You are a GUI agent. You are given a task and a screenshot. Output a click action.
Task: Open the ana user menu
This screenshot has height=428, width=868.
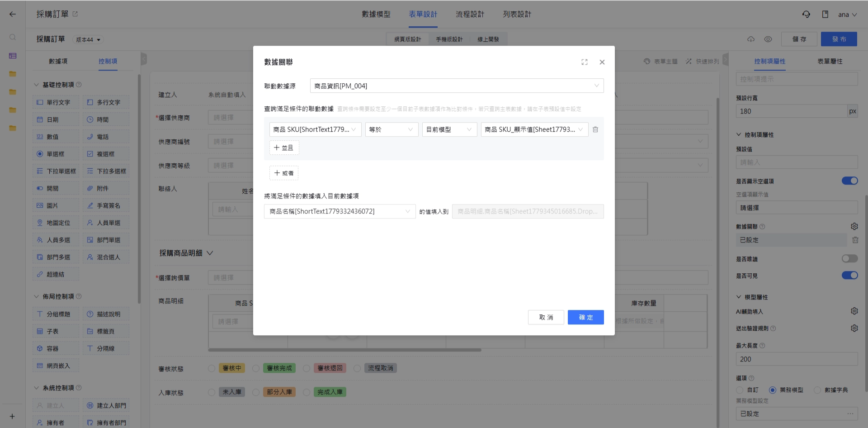[847, 14]
